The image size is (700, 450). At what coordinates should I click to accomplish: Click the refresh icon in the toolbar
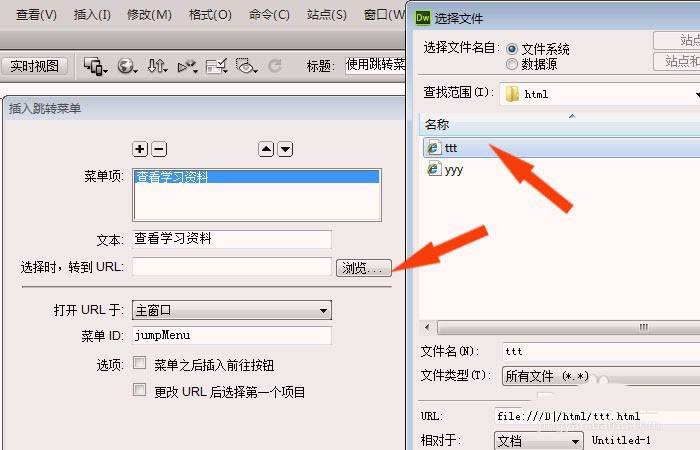pos(275,66)
